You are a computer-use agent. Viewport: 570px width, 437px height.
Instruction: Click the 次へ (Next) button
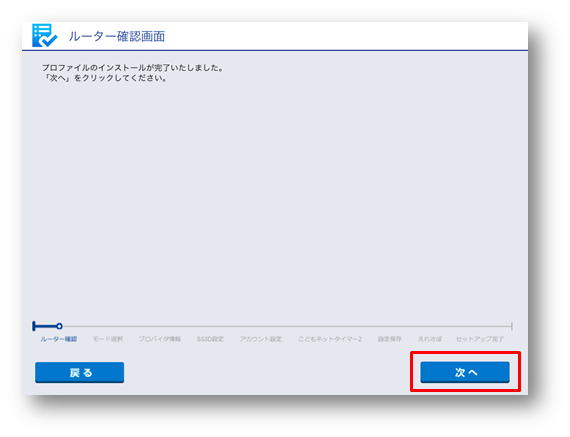(465, 372)
